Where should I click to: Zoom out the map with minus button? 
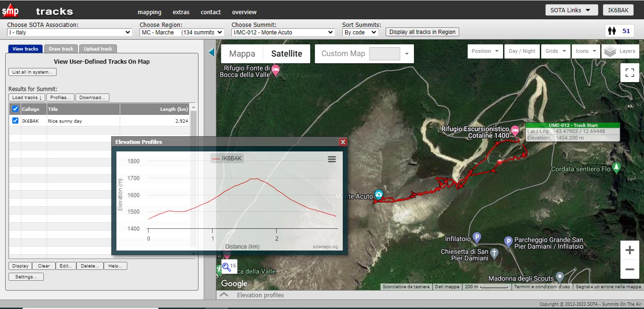pyautogui.click(x=629, y=269)
